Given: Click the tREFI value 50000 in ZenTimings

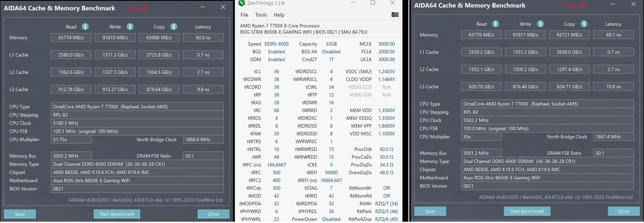Looking at the screenshot, I should (x=331, y=172).
